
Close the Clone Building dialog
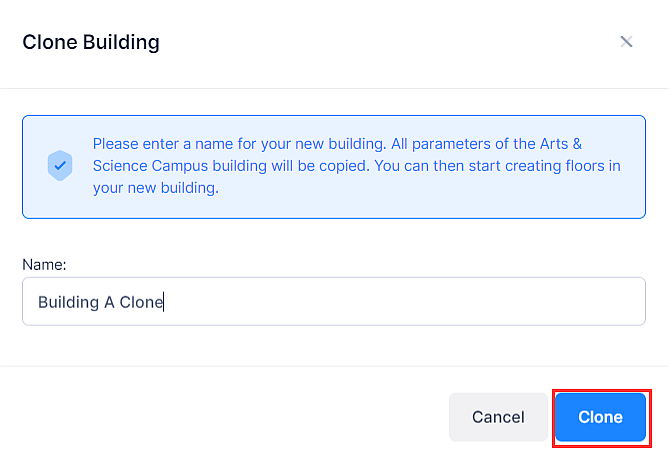point(626,42)
